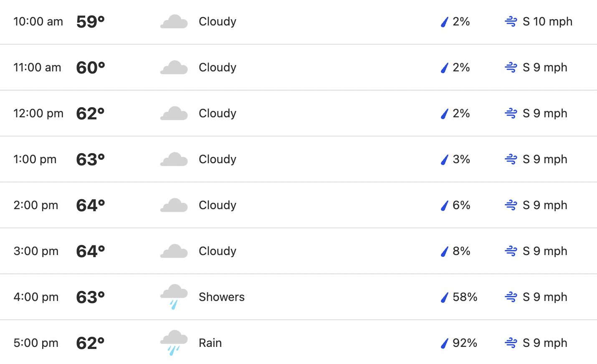The image size is (597, 364).
Task: Click the S 10 mph wind text
Action: (x=547, y=21)
